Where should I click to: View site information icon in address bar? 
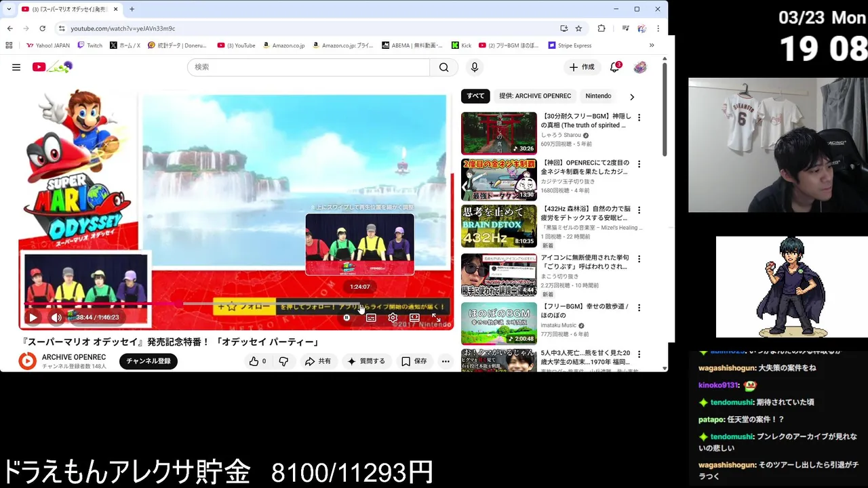tap(62, 28)
